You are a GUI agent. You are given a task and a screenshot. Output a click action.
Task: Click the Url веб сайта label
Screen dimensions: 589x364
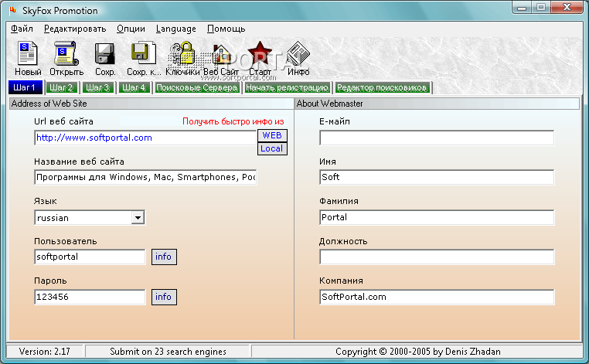(x=63, y=121)
